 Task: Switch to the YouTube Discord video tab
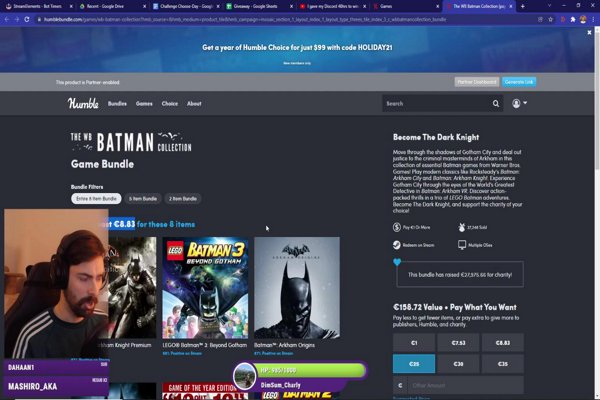coord(332,6)
